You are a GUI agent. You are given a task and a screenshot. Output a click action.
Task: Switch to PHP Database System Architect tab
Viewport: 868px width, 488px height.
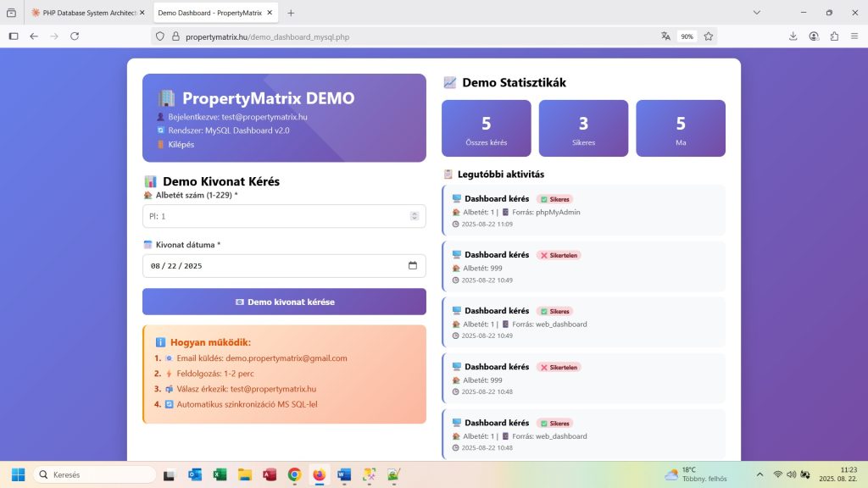(86, 13)
